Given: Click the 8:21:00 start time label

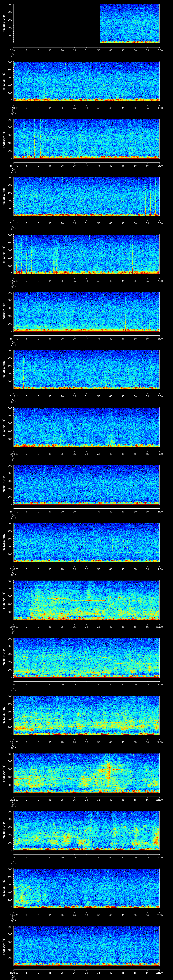Looking at the screenshot, I should [14, 742].
